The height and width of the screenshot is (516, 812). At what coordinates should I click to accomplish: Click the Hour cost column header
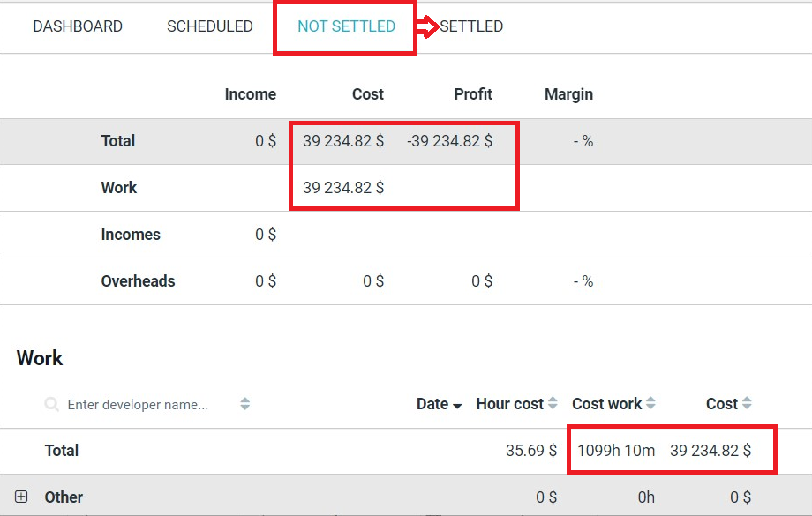point(509,404)
